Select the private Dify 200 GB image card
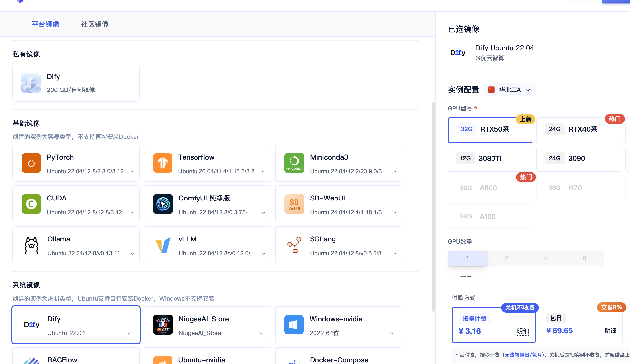 pos(76,83)
